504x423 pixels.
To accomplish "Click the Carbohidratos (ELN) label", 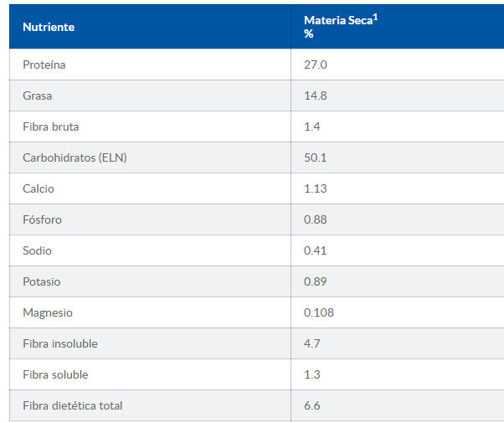I will [x=75, y=157].
